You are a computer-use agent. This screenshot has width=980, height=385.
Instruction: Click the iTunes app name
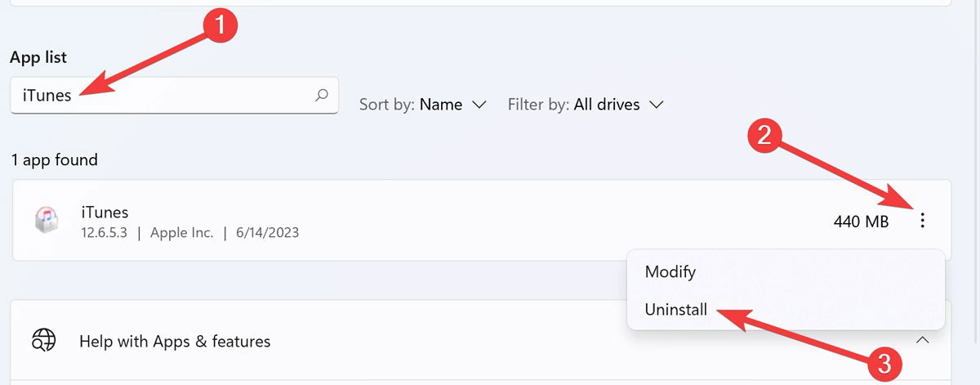point(105,213)
